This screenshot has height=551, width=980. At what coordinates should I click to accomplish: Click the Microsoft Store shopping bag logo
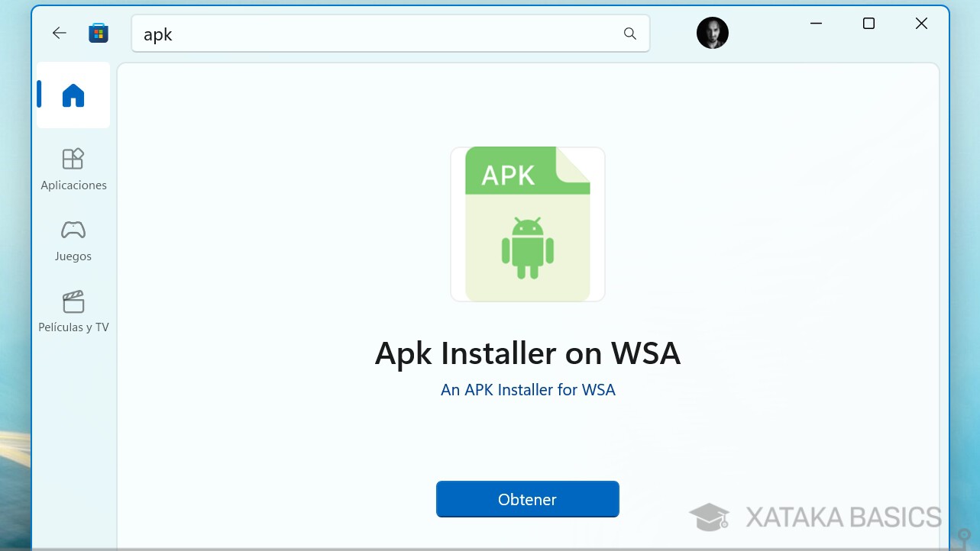[x=99, y=33]
